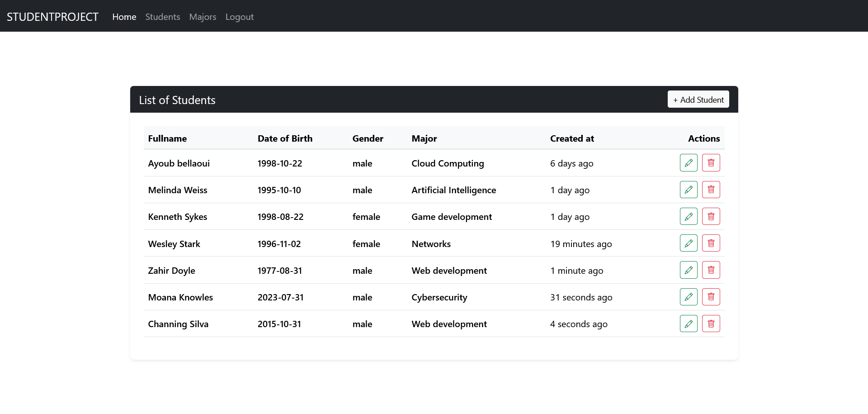Open the STUDENTPROJECT brand link

click(x=52, y=16)
